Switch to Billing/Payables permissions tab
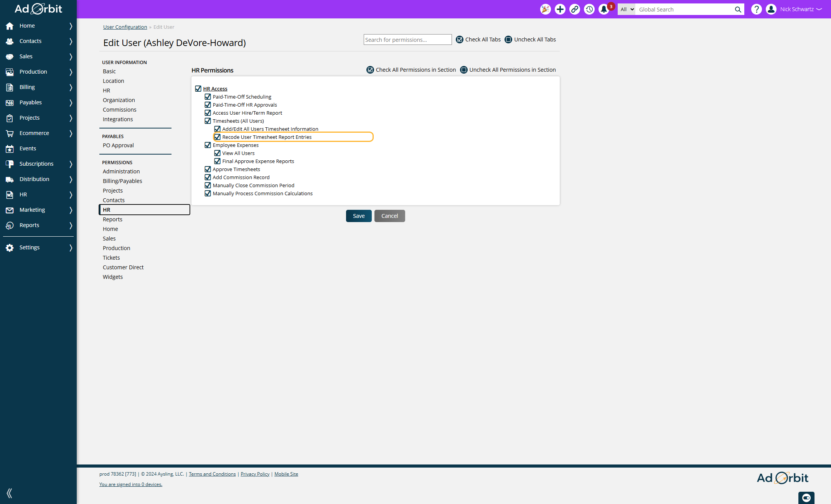 coord(122,181)
